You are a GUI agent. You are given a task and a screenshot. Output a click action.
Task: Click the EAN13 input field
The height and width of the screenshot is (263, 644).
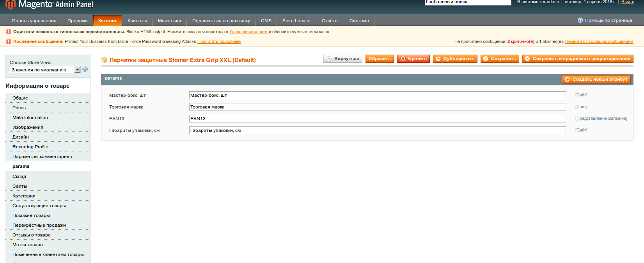click(x=377, y=119)
